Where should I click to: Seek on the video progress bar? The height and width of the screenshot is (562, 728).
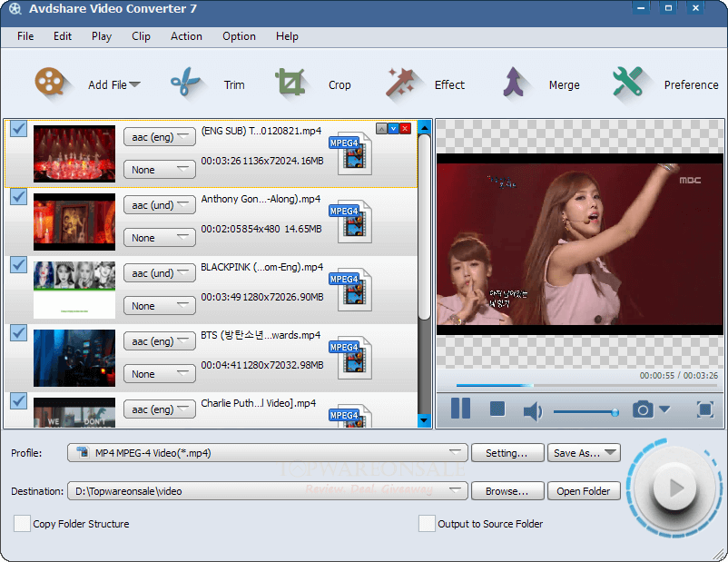tap(587, 385)
